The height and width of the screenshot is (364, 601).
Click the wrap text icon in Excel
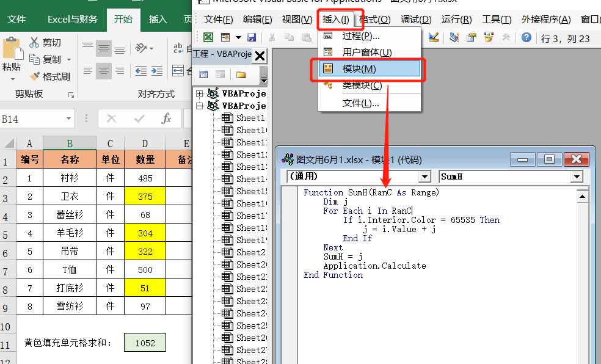[178, 48]
